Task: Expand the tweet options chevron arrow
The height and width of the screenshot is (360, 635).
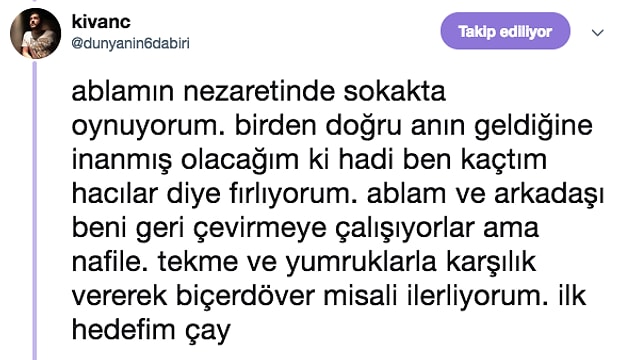Action: point(598,32)
